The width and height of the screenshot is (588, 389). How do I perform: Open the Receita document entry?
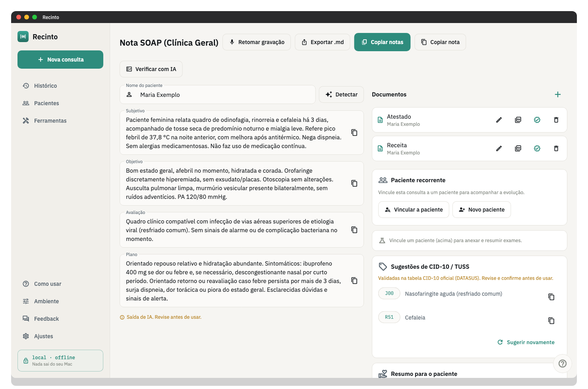470,148
